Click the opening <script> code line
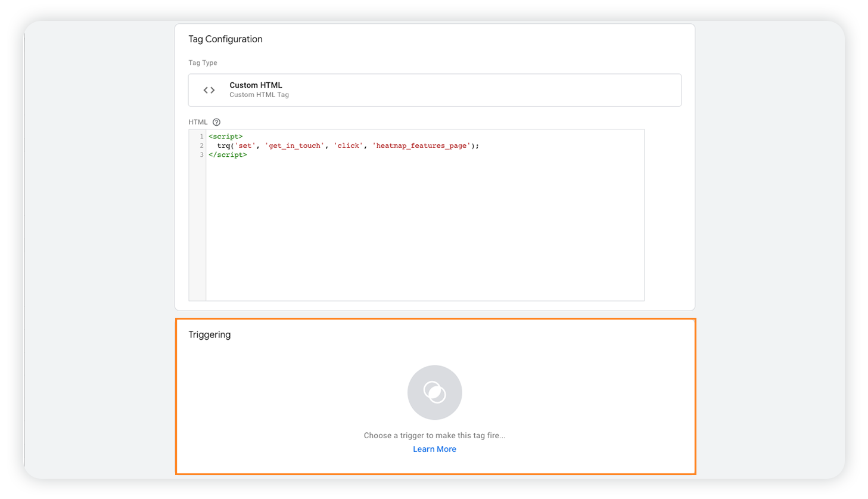This screenshot has width=868, height=499. (x=226, y=137)
